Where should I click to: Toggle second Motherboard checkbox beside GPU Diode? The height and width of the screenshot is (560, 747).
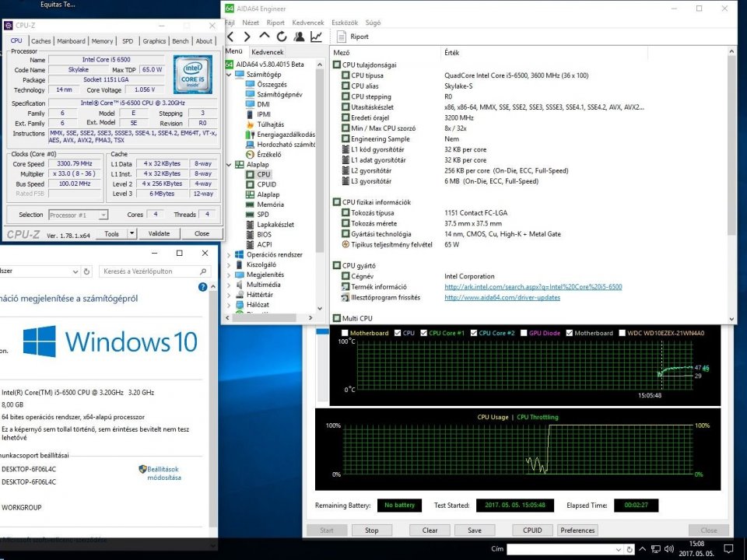[569, 333]
